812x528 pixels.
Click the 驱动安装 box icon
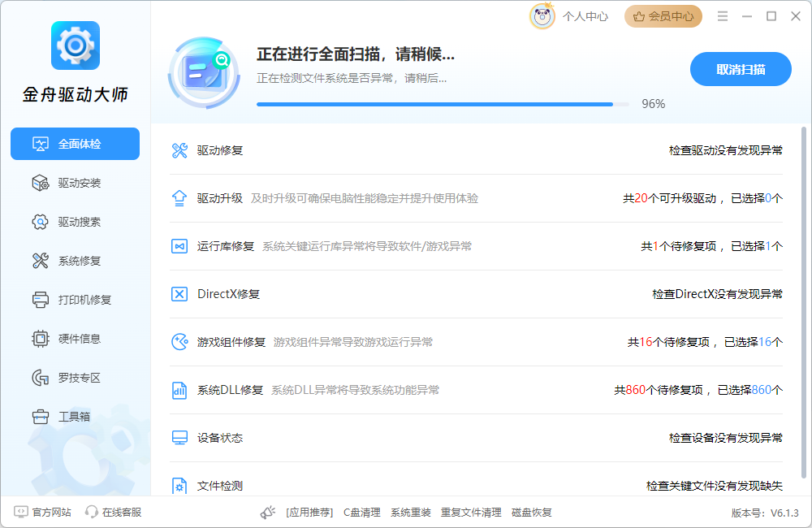[x=41, y=183]
